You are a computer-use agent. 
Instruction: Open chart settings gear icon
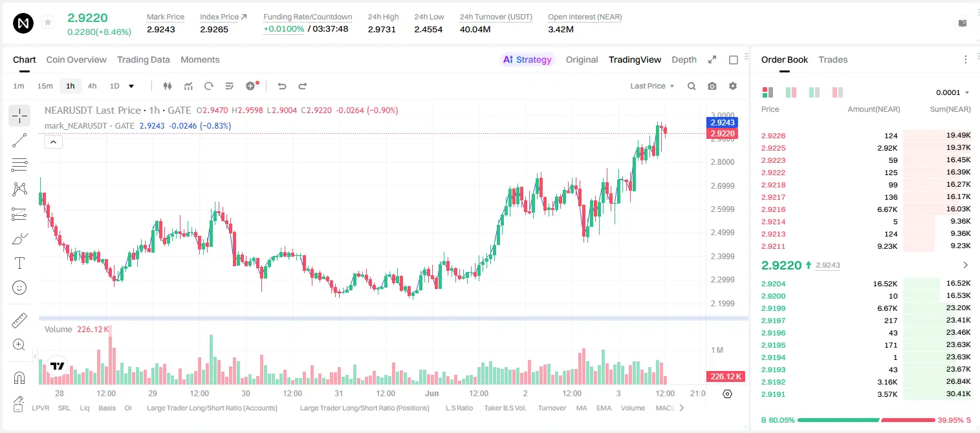click(x=733, y=86)
